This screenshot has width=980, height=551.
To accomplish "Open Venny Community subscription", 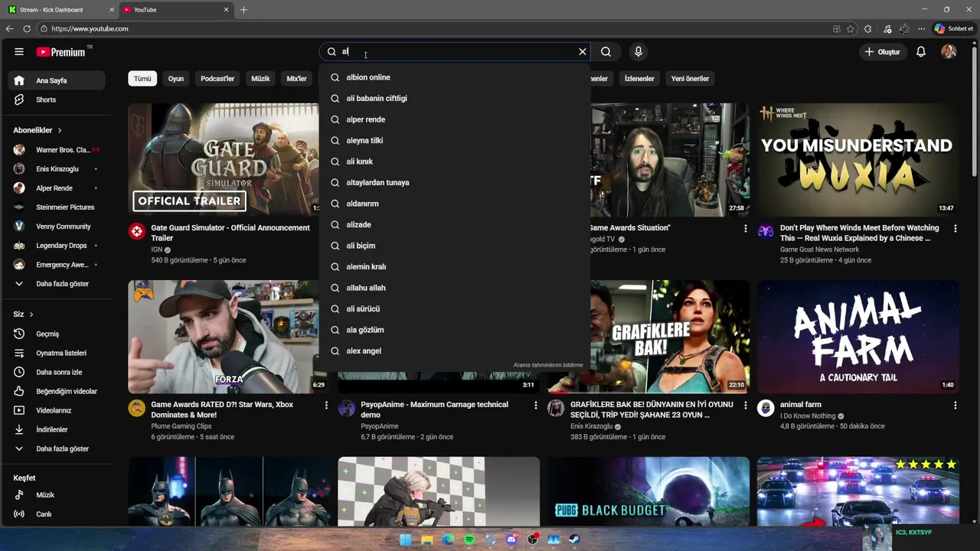I will coord(57,227).
